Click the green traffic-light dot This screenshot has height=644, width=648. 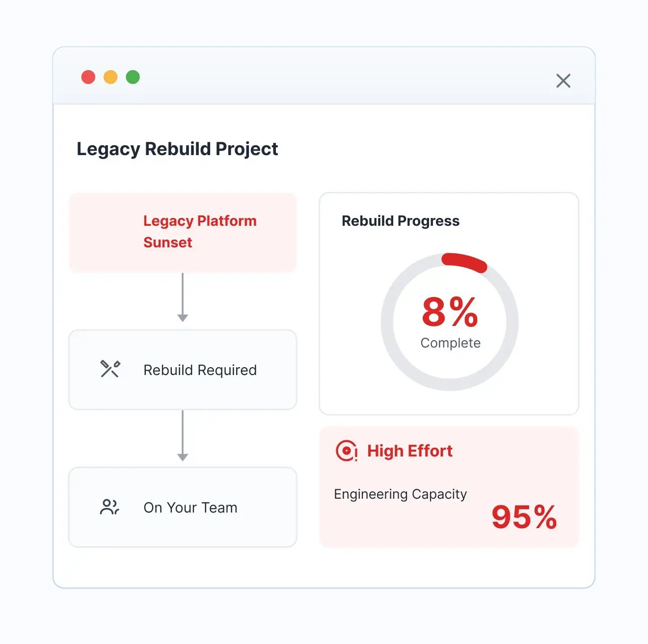click(133, 77)
